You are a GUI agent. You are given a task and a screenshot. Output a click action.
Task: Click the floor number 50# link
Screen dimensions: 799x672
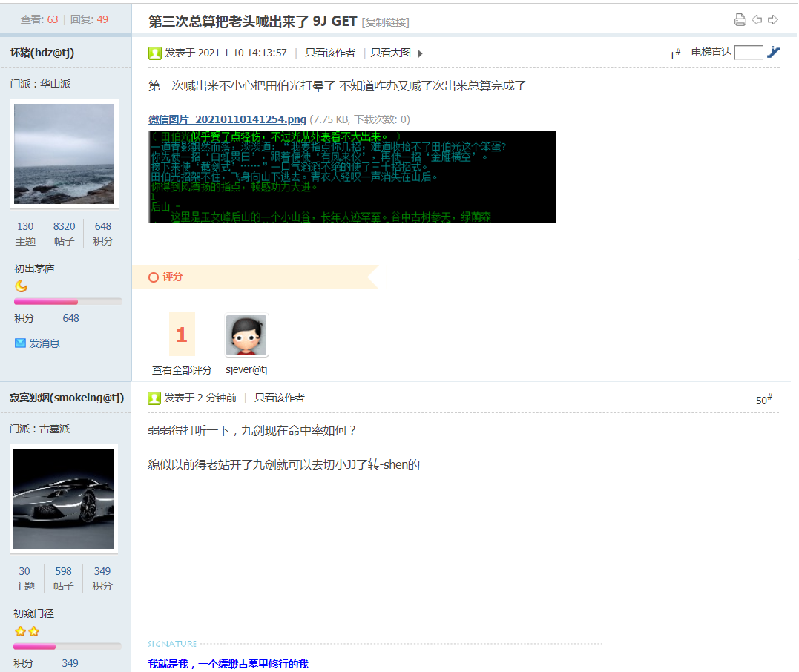[764, 400]
